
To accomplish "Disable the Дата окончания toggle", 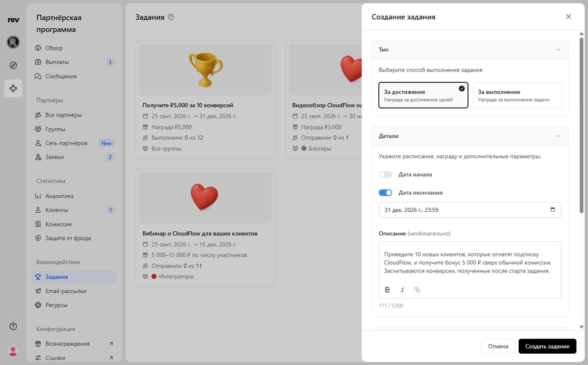I will (385, 193).
